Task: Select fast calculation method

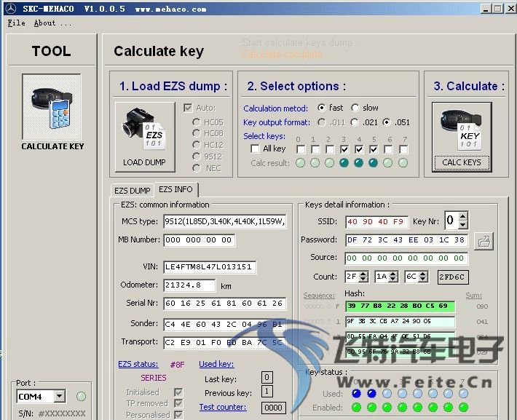Action: tap(322, 108)
